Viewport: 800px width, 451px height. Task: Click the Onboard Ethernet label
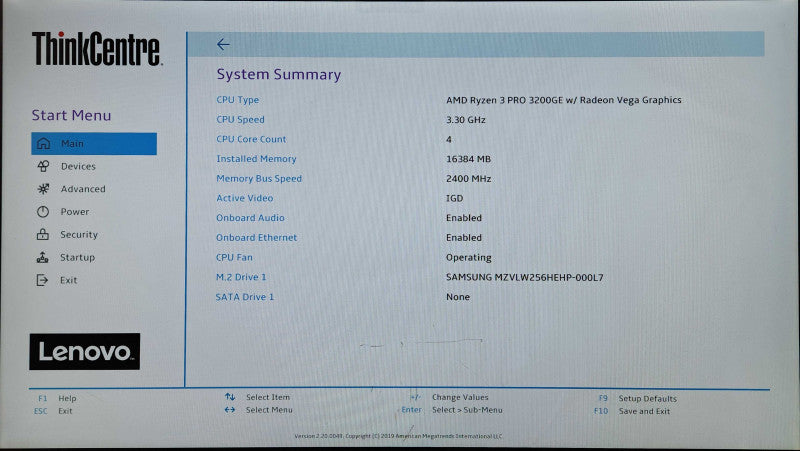click(x=256, y=238)
